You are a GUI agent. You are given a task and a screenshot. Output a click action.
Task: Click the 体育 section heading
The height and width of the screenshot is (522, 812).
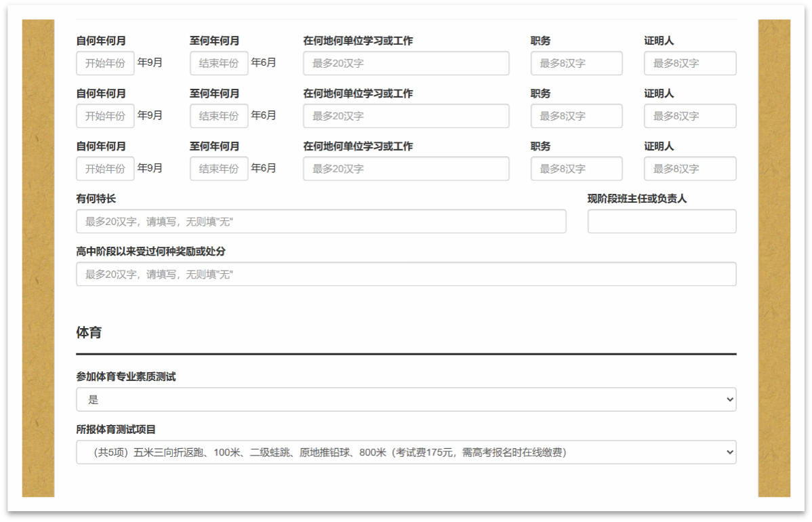(x=89, y=332)
